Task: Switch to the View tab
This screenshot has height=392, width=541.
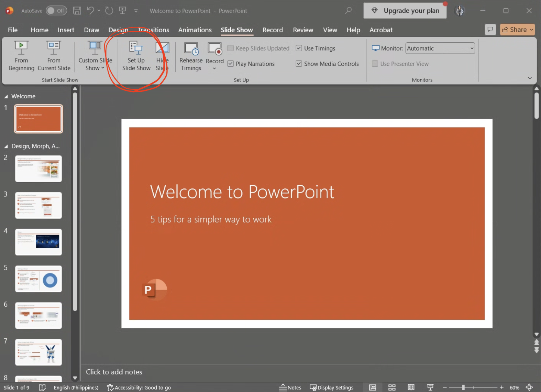Action: 330,30
